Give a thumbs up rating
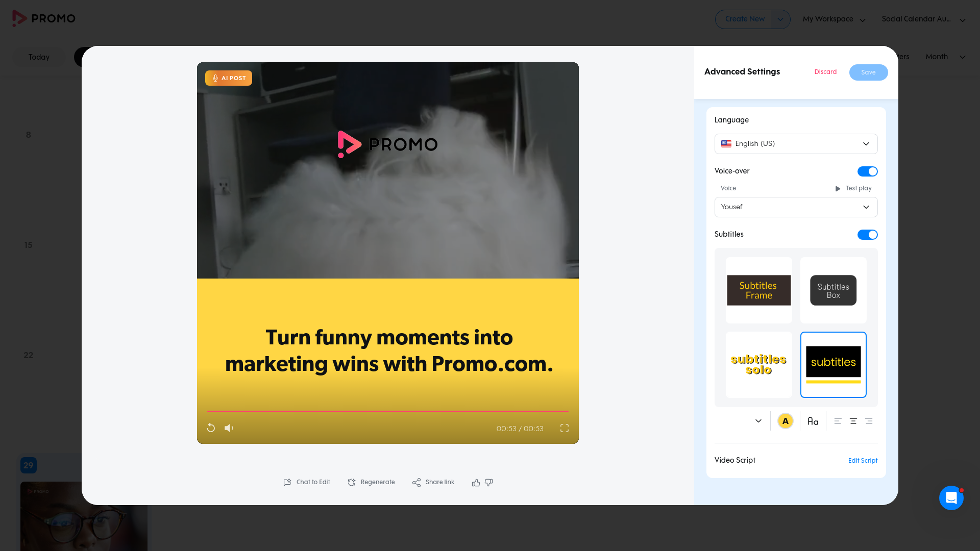 (x=476, y=482)
